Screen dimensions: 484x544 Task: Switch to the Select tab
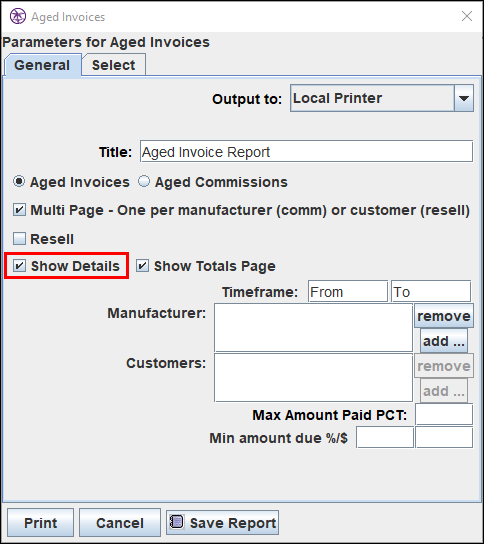pyautogui.click(x=113, y=65)
